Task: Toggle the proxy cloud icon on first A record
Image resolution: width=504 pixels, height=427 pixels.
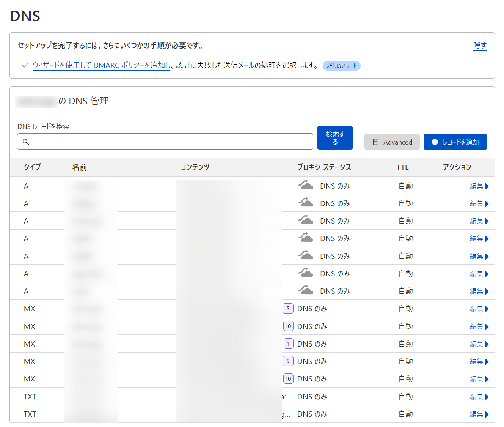Action: [x=306, y=186]
